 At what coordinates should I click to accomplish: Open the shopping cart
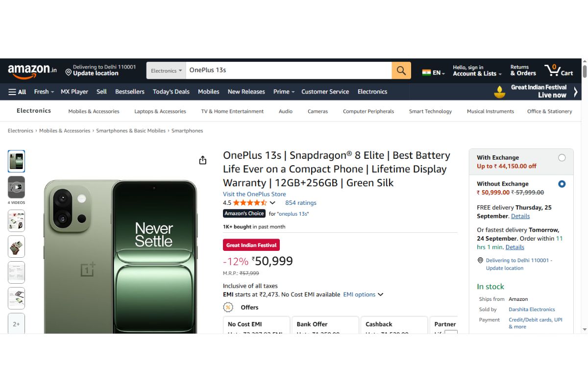click(x=558, y=70)
